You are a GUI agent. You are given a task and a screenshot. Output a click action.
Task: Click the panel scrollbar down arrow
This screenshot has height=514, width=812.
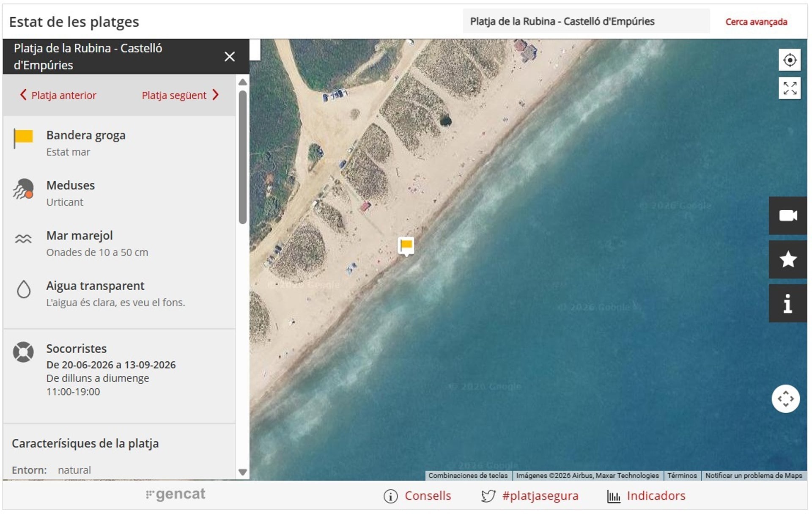(242, 472)
